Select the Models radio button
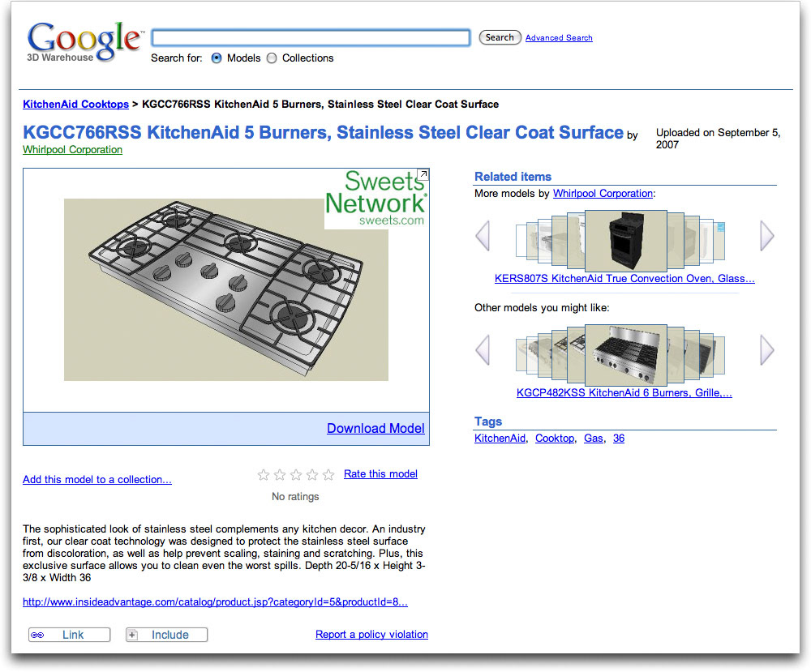 (x=217, y=58)
